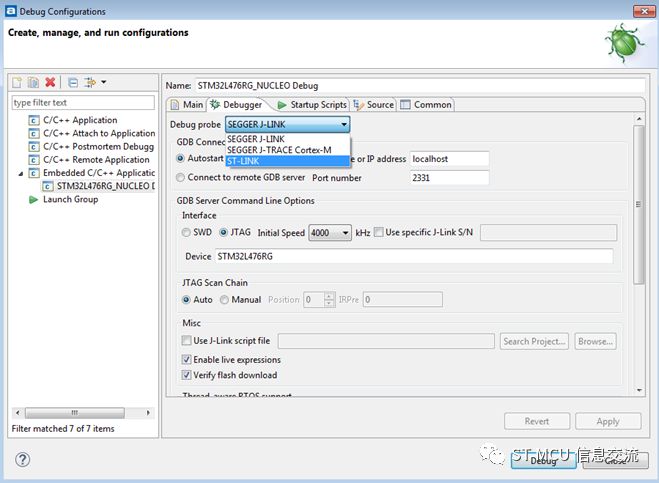Check Use J-Link script file
This screenshot has width=659, height=483.
(186, 340)
